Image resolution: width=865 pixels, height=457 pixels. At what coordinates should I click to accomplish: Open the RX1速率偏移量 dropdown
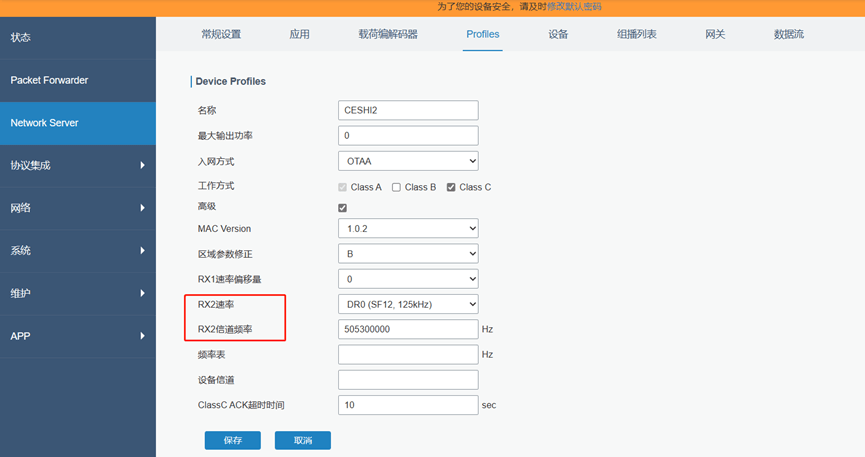click(408, 279)
